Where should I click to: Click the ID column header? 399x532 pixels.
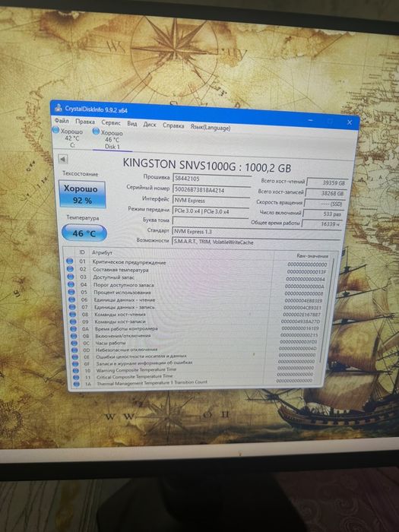82,252
